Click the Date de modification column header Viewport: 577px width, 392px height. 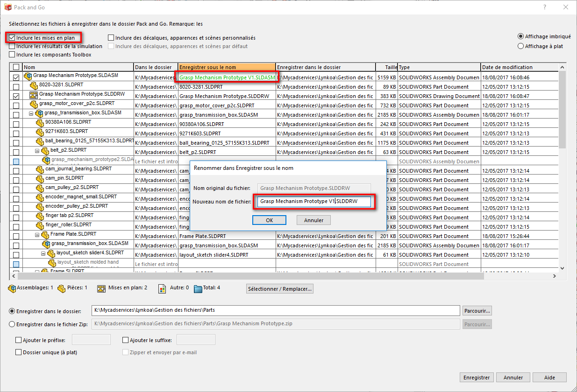pos(520,67)
